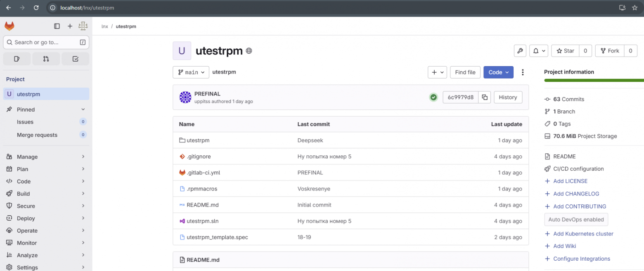Open the Deploy section in the sidebar
644x271 pixels.
click(x=26, y=218)
